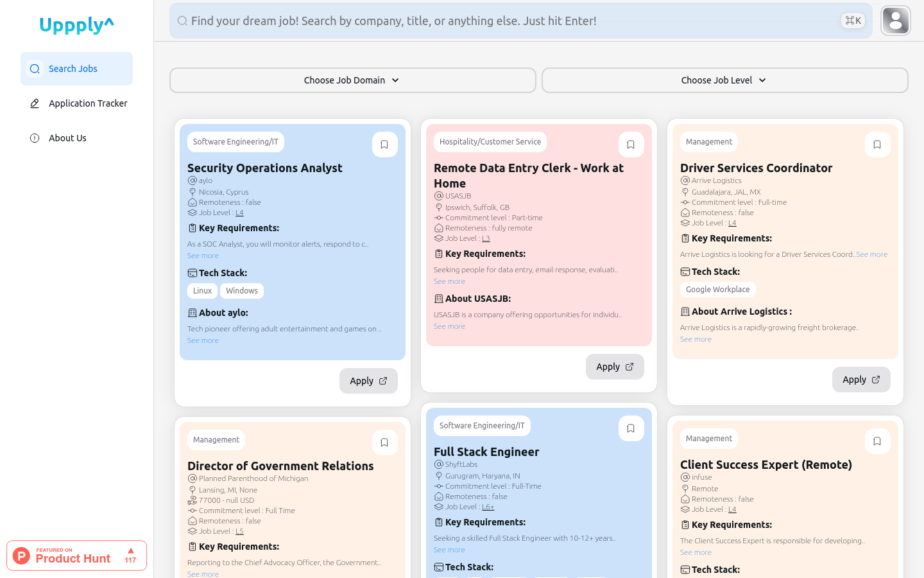Expand See more under About aylo
924x578 pixels.
click(x=203, y=340)
